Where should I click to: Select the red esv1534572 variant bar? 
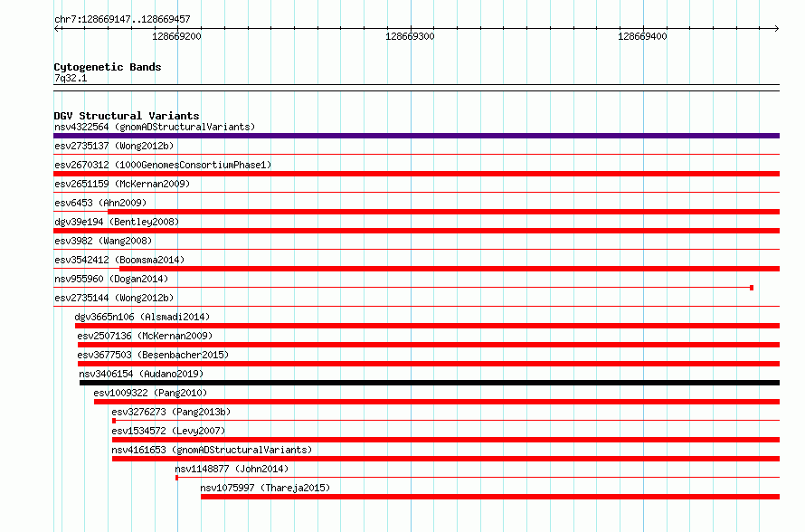[x=446, y=440]
